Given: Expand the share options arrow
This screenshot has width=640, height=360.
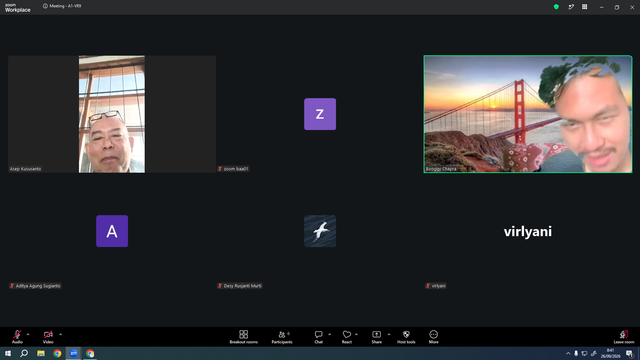Looking at the screenshot, I should tap(389, 334).
